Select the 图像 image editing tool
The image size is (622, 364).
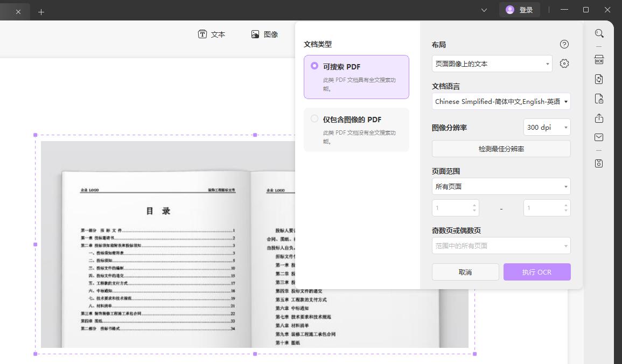click(x=264, y=34)
